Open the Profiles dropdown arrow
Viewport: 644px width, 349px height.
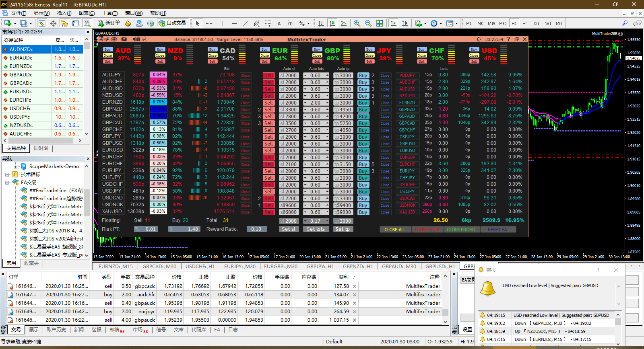30,23
